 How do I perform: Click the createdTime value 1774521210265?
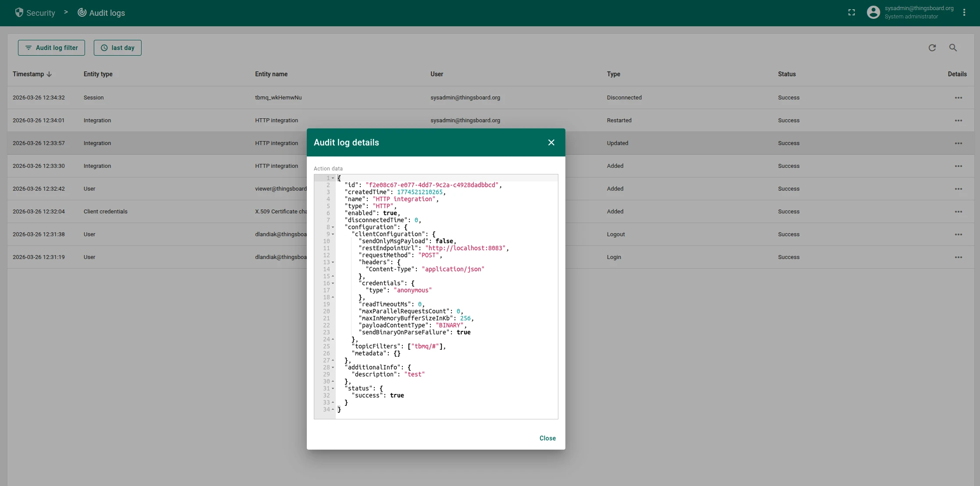tap(420, 192)
